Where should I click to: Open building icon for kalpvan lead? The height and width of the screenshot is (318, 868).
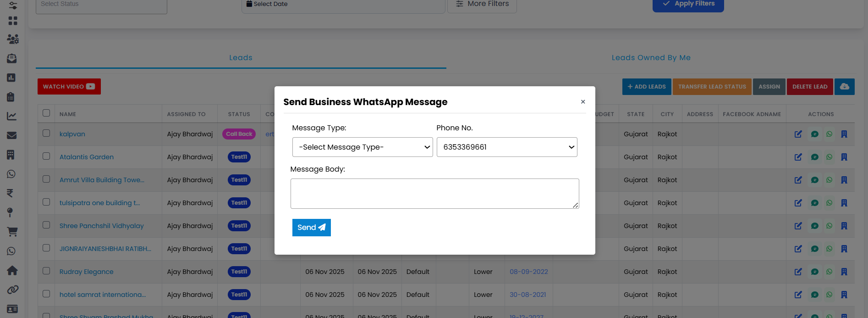coord(844,134)
